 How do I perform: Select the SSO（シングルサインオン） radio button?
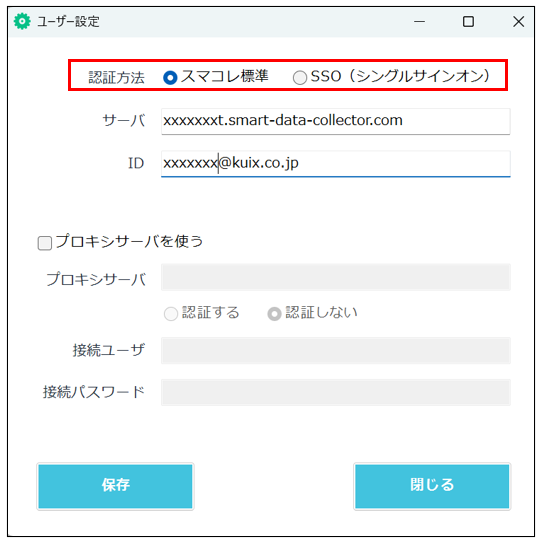pos(300,78)
